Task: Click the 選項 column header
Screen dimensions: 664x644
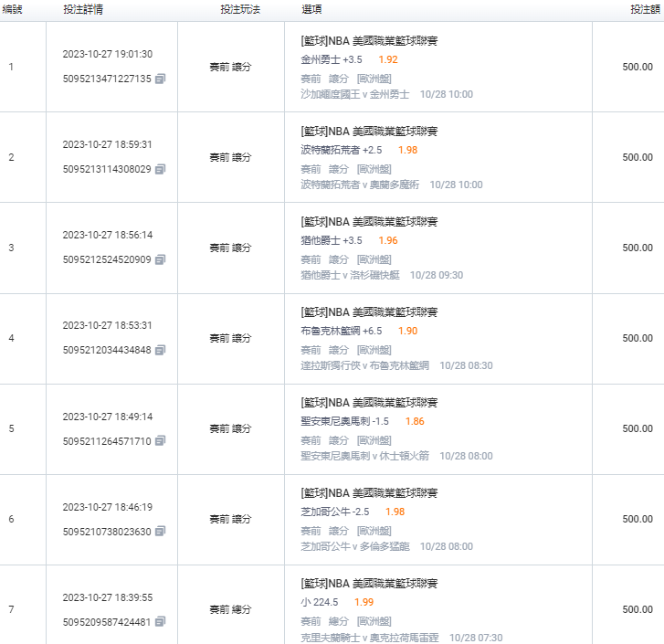Action: pos(311,9)
